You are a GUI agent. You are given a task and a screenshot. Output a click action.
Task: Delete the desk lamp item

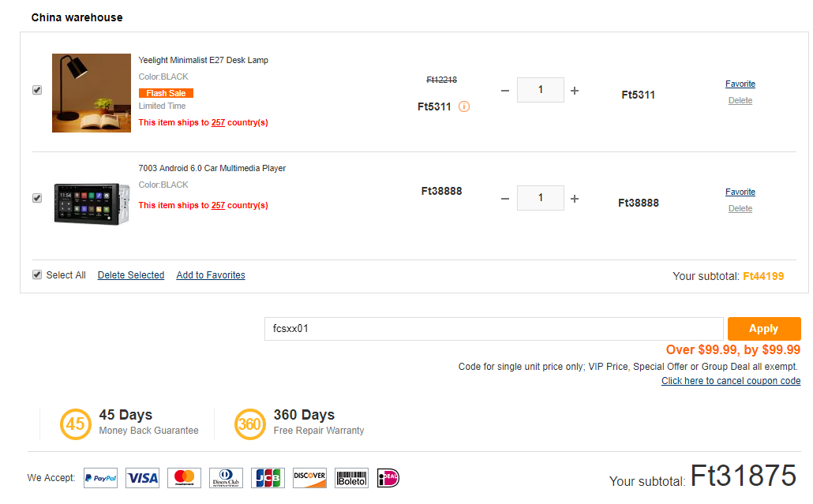(x=740, y=100)
